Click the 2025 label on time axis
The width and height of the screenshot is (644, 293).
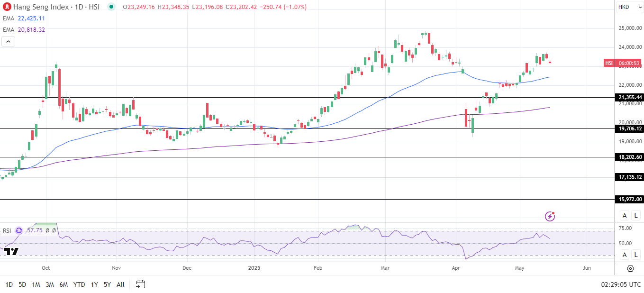pos(254,268)
